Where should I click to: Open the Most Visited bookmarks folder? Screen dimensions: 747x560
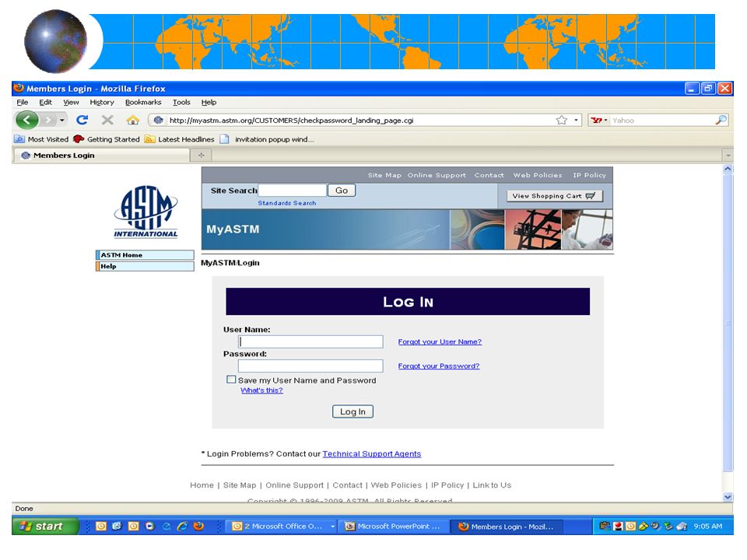pos(41,139)
